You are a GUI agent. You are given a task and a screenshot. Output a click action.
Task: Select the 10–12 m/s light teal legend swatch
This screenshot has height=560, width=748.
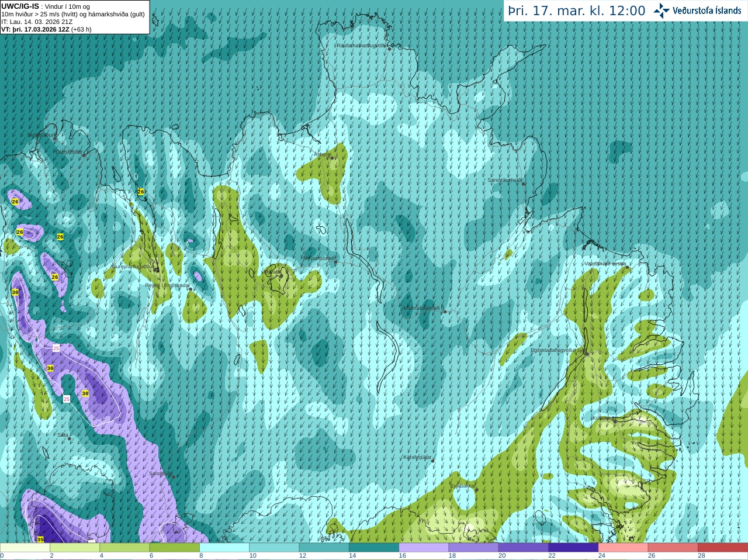[x=275, y=548]
